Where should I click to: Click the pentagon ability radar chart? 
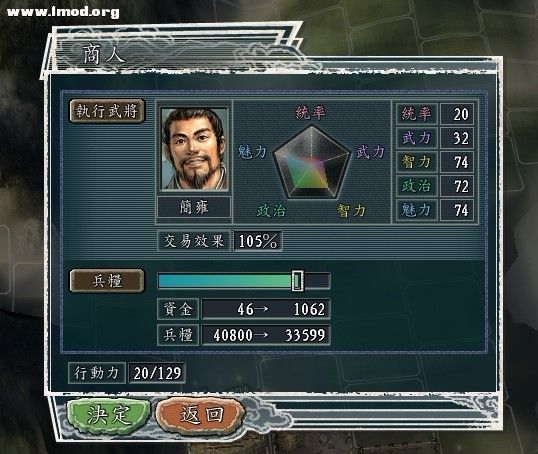click(x=312, y=163)
